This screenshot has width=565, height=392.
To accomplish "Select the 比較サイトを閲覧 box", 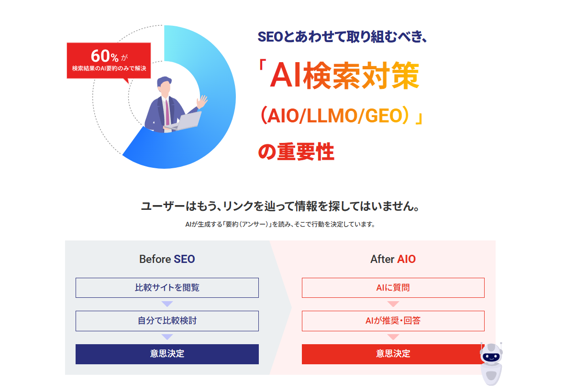I will click(167, 288).
